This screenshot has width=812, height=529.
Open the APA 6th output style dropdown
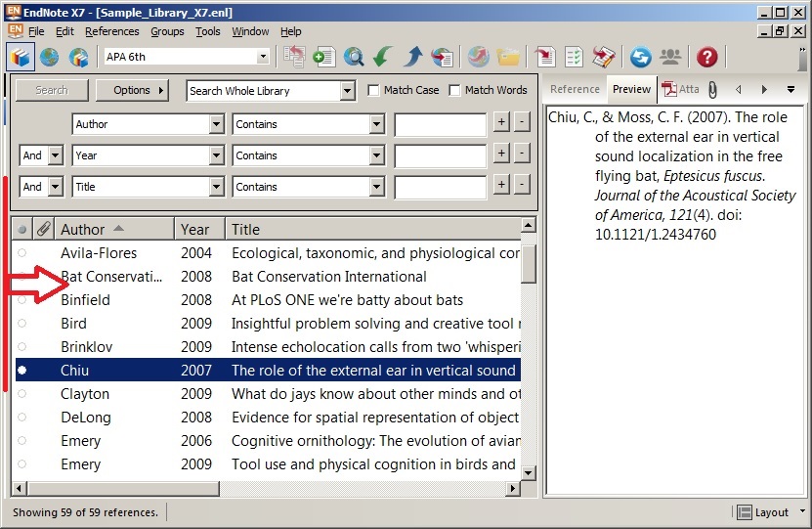click(262, 58)
